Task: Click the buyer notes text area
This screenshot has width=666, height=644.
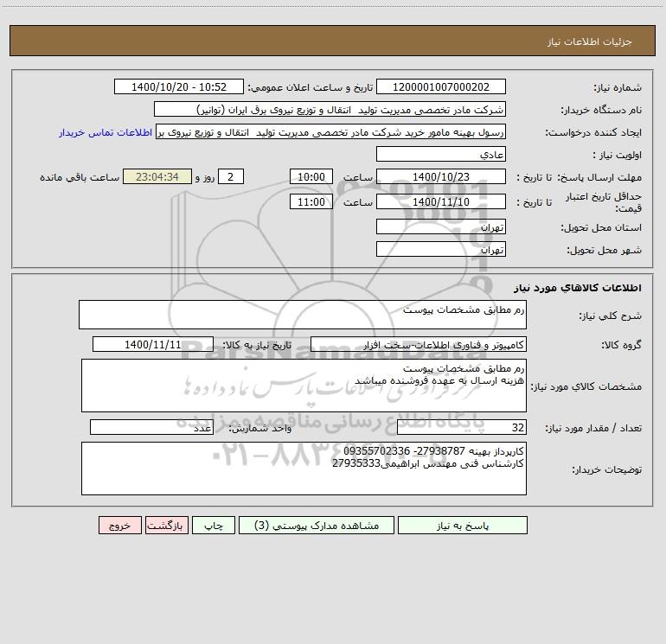Action: [304, 469]
